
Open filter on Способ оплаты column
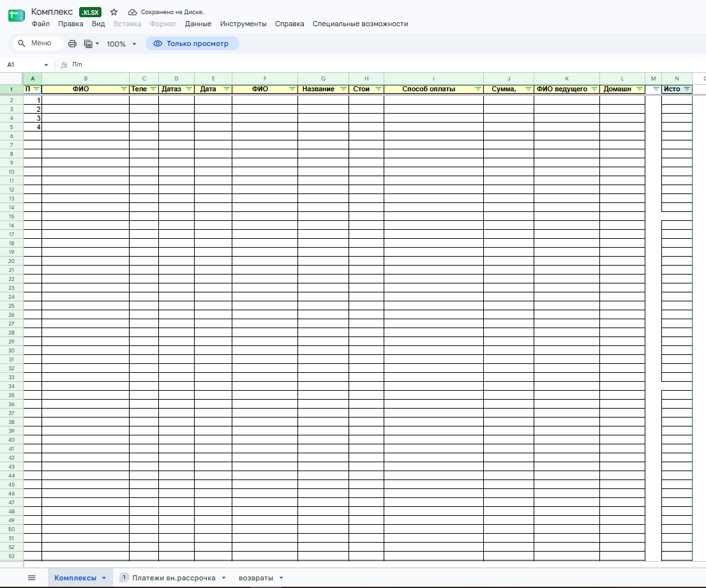(x=478, y=89)
